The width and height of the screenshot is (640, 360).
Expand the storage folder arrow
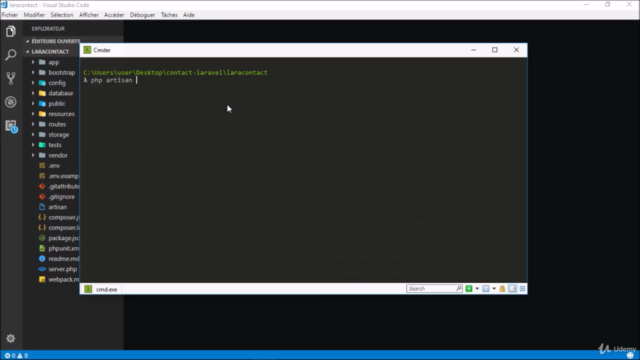point(33,134)
